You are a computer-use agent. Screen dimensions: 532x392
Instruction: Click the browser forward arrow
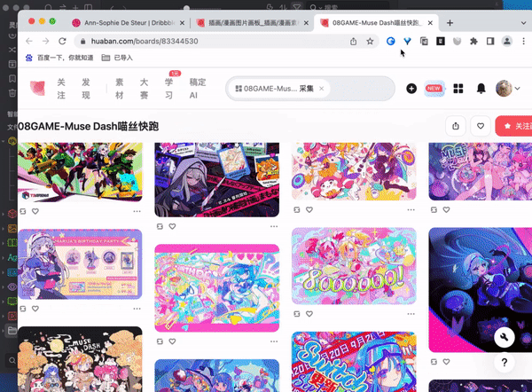coord(45,41)
